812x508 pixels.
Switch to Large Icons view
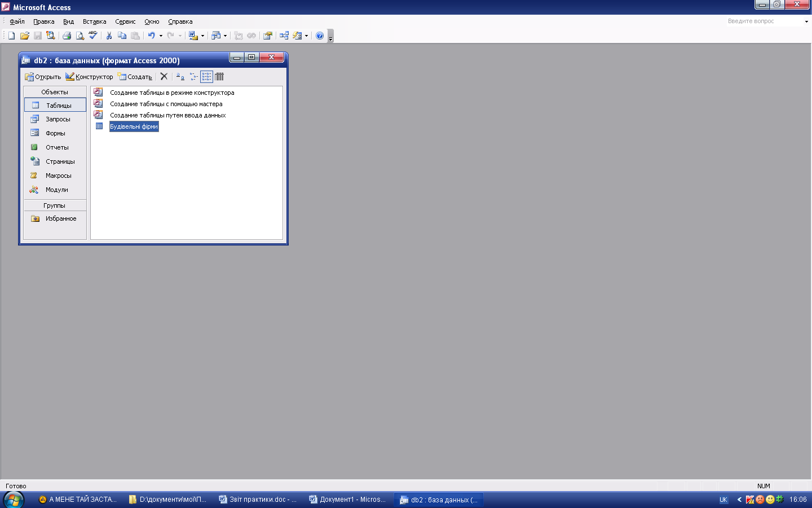click(180, 76)
